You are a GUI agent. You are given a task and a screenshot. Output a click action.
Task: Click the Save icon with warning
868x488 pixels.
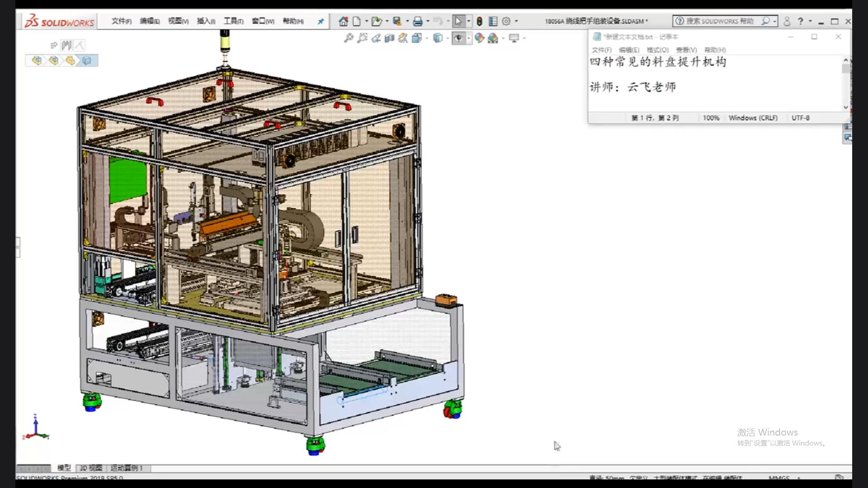(x=397, y=21)
